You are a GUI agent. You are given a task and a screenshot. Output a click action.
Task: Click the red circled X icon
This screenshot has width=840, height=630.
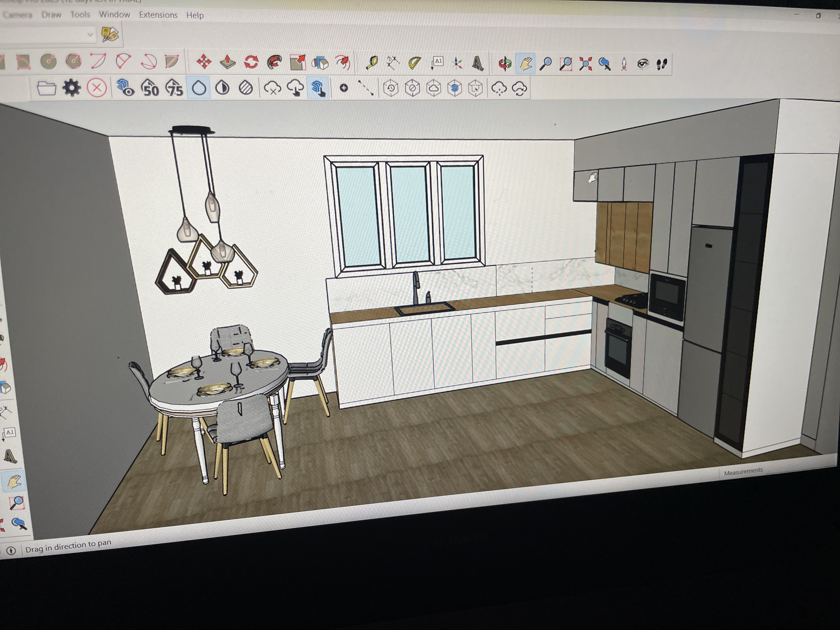point(96,88)
